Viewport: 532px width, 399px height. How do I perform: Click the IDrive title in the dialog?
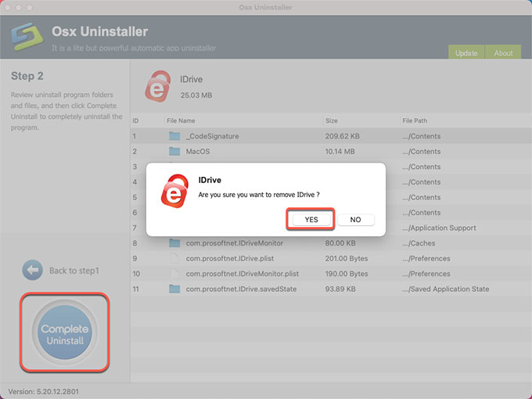pos(210,180)
